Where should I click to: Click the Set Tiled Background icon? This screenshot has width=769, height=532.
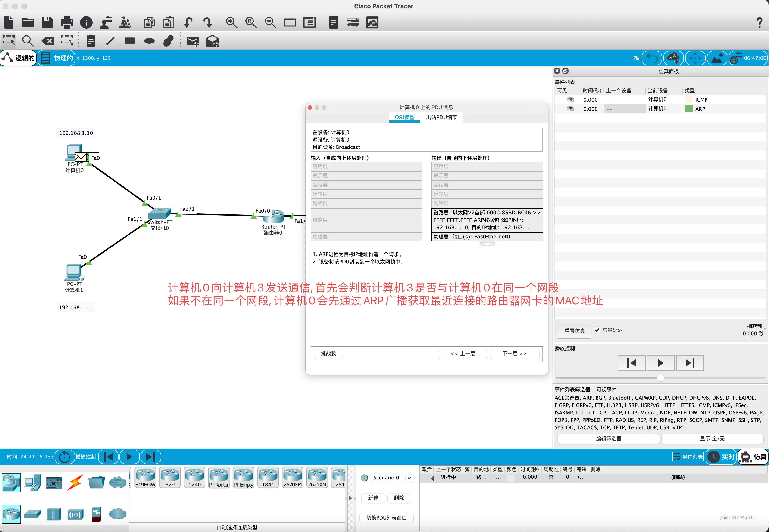[717, 58]
